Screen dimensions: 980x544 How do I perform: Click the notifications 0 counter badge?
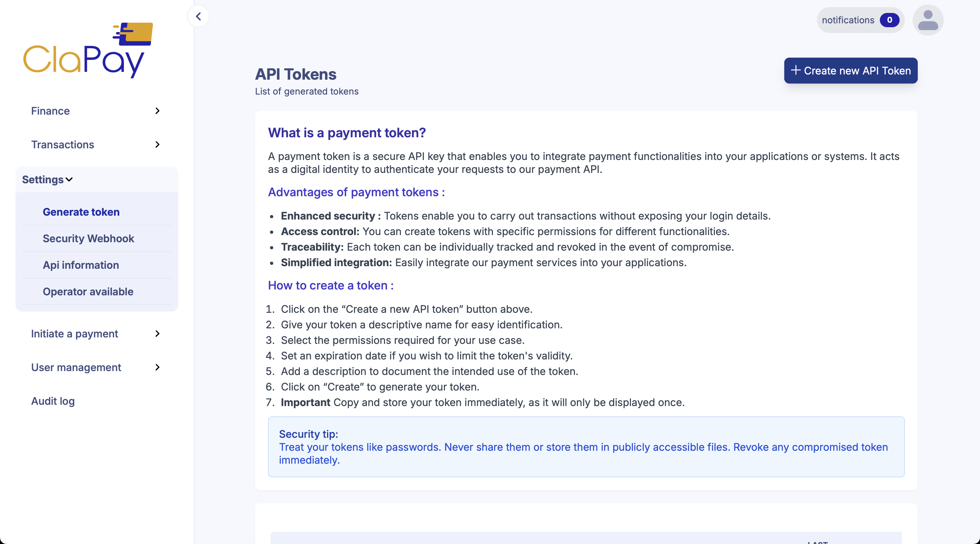click(x=890, y=20)
